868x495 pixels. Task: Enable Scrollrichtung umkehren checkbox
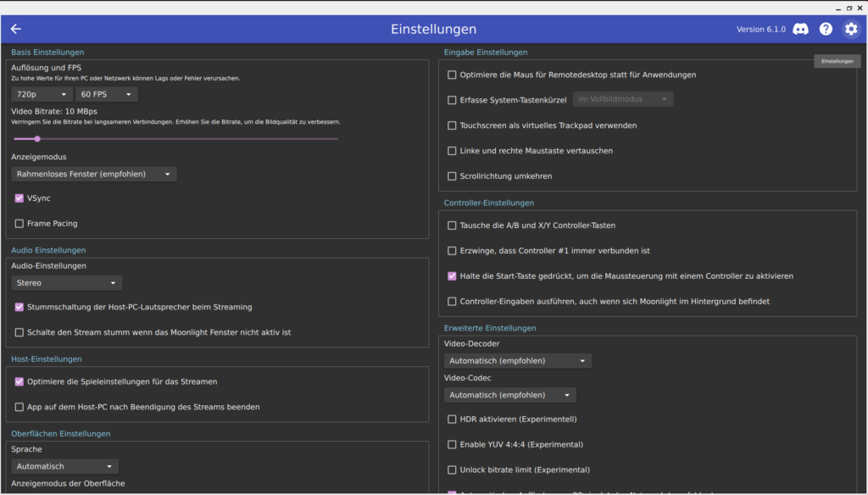(x=453, y=176)
